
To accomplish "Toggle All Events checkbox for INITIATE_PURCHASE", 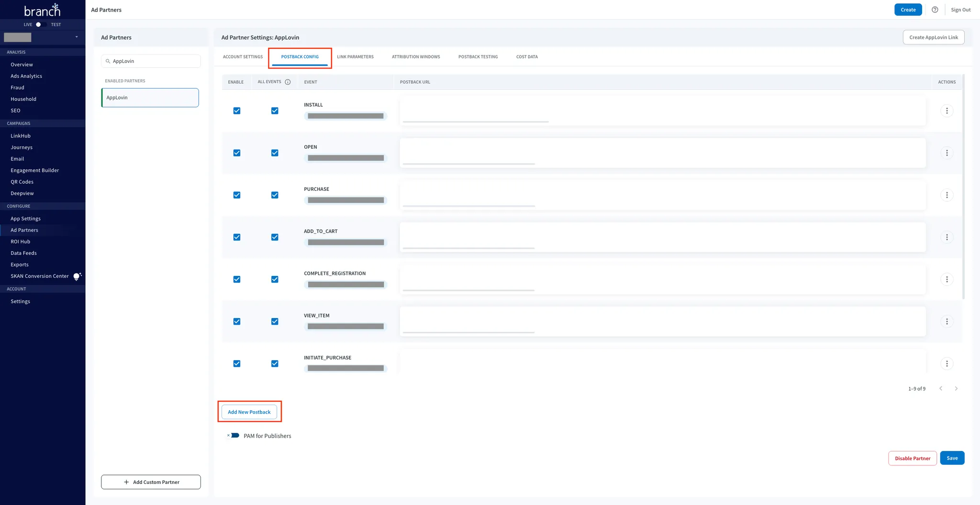I will pyautogui.click(x=275, y=363).
